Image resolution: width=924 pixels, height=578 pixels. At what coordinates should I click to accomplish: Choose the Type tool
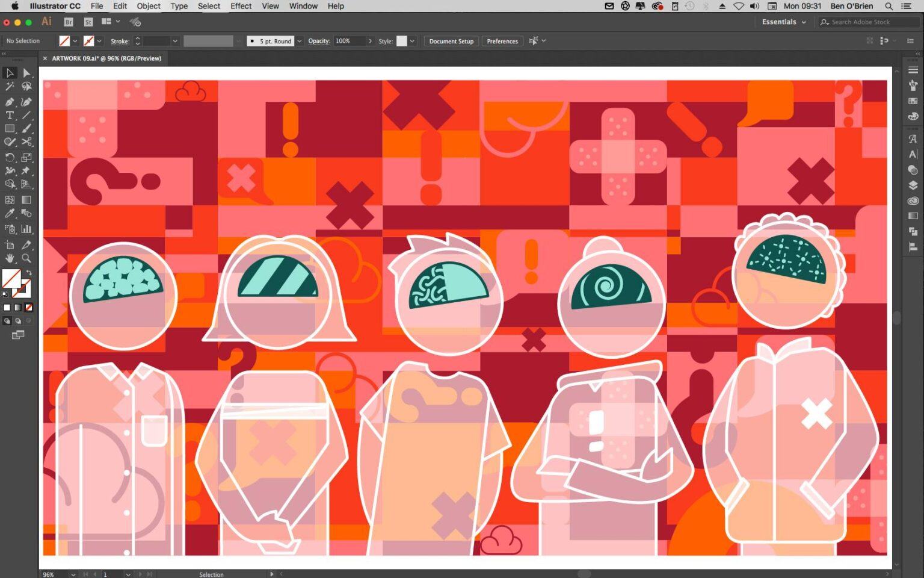pyautogui.click(x=10, y=115)
